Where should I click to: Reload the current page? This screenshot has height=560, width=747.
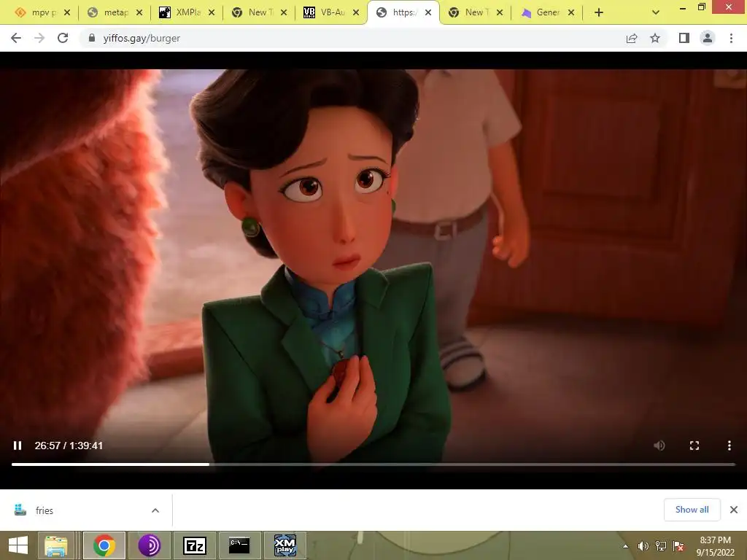(63, 38)
